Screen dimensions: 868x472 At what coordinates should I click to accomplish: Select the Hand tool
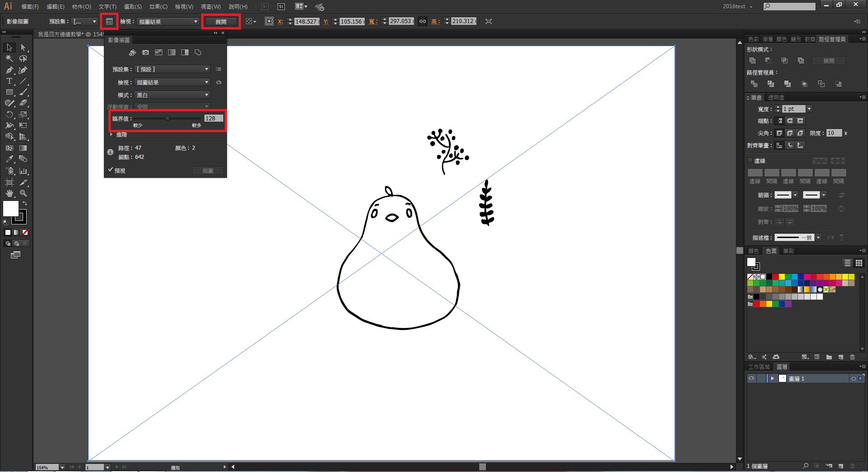pyautogui.click(x=9, y=193)
